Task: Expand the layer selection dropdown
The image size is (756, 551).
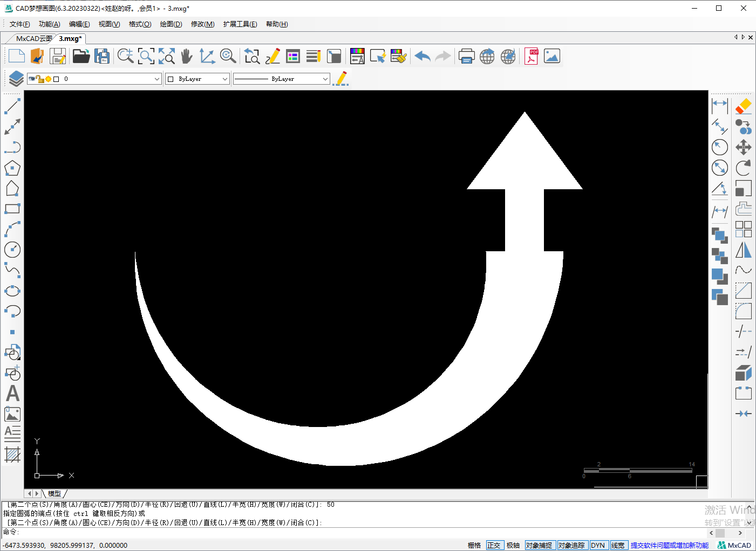Action: 156,79
